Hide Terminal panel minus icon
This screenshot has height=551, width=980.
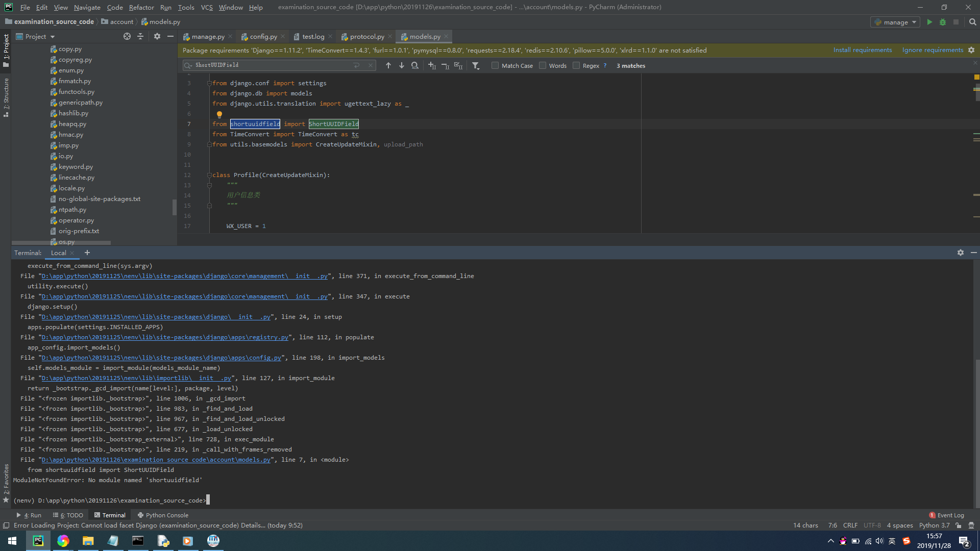coord(973,253)
